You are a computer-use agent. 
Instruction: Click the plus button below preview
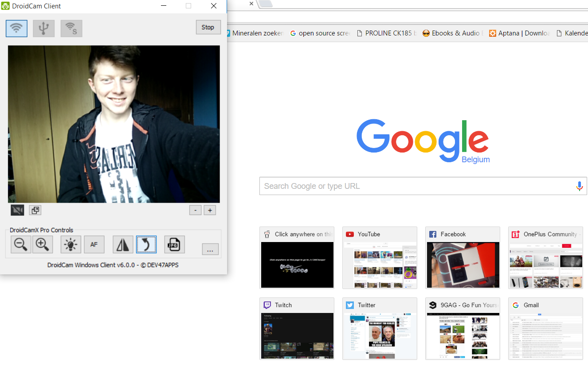point(210,210)
